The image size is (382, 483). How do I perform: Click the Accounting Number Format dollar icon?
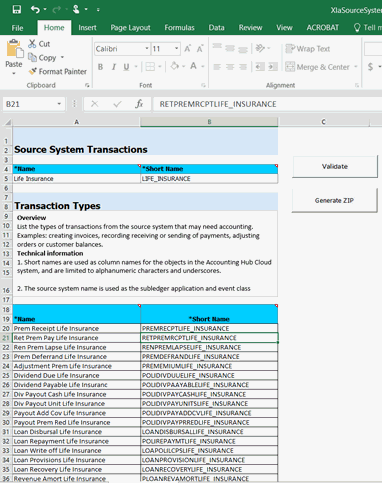[x=370, y=67]
